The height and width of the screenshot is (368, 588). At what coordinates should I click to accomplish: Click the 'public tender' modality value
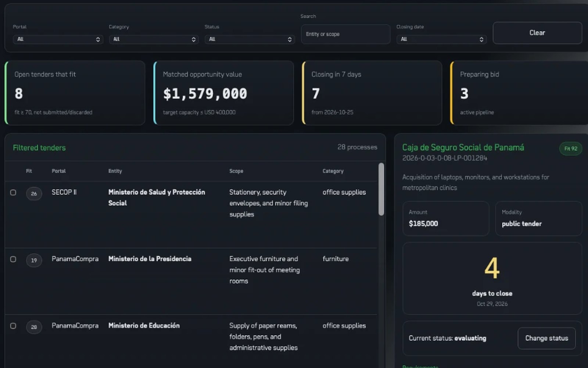521,224
